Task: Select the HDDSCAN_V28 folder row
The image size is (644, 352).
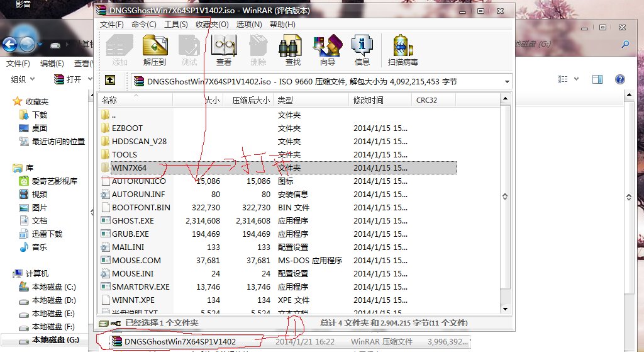Action: tap(277, 142)
